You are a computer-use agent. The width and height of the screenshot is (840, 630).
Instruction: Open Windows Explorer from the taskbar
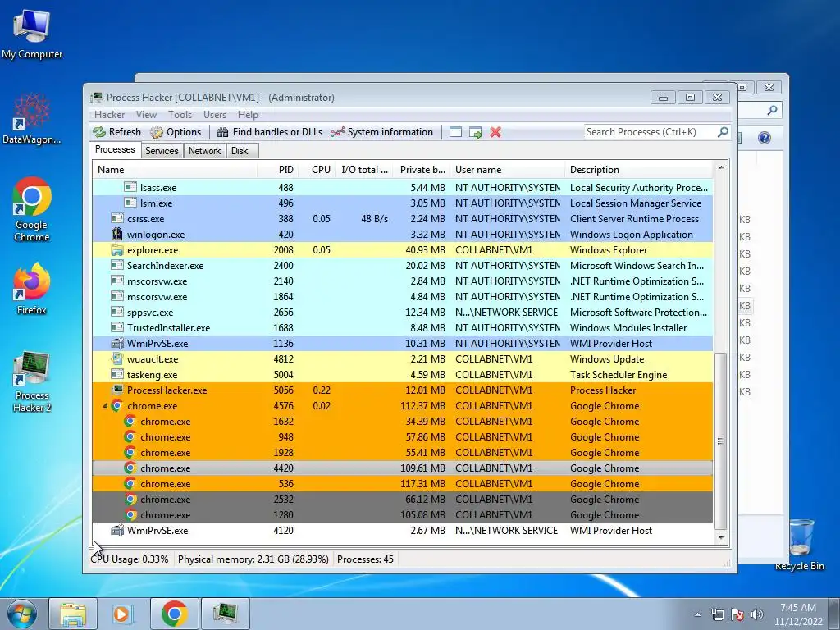[73, 614]
